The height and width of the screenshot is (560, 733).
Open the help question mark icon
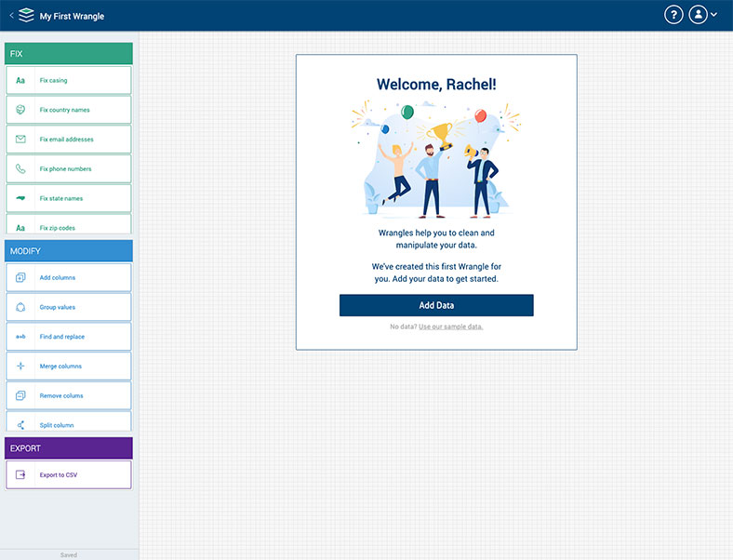point(673,15)
